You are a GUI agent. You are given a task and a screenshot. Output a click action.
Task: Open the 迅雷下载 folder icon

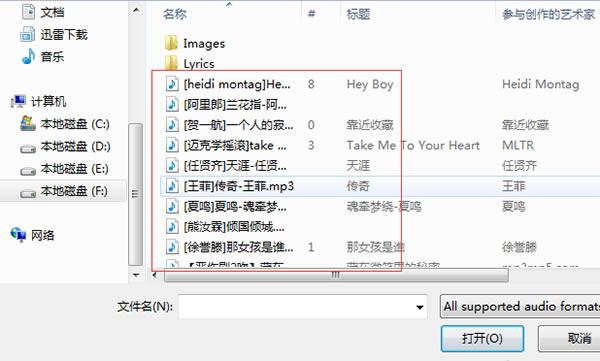[28, 34]
